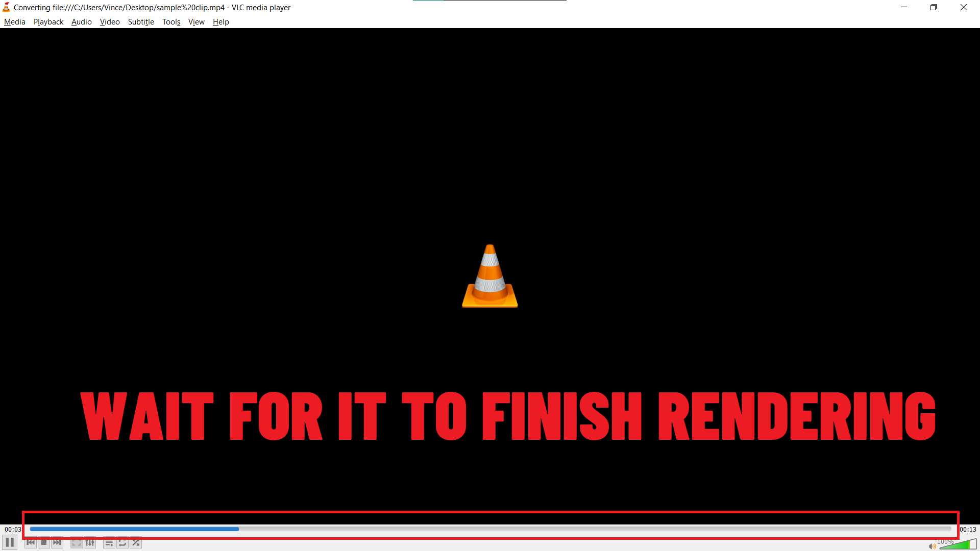This screenshot has width=980, height=551.
Task: Click the View menu item
Action: (x=195, y=21)
